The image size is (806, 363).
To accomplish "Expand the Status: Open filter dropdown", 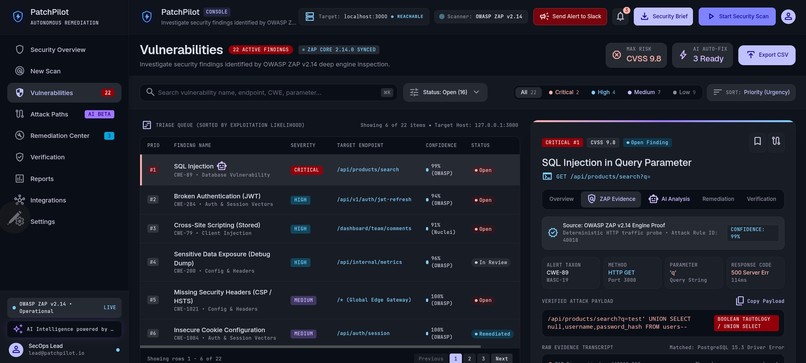I will (445, 93).
